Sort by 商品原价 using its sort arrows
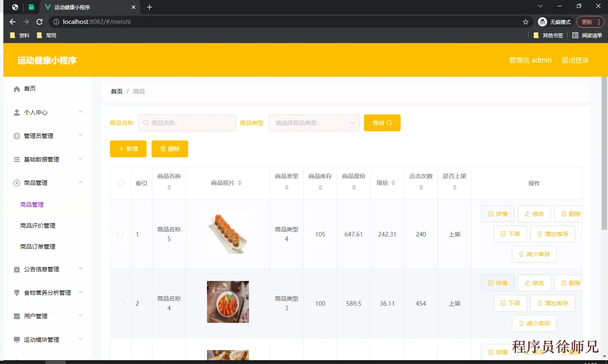This screenshot has width=608, height=364. click(354, 187)
